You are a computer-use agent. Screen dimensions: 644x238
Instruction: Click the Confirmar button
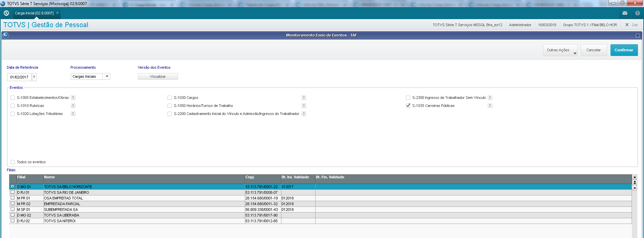pos(624,50)
